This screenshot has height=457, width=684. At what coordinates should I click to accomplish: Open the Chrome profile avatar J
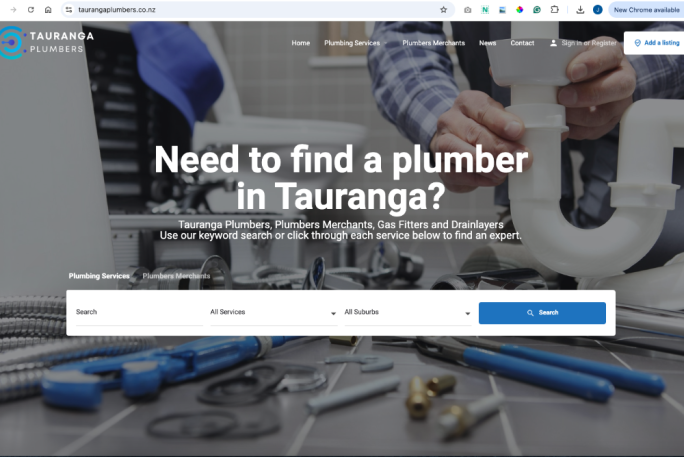click(597, 10)
